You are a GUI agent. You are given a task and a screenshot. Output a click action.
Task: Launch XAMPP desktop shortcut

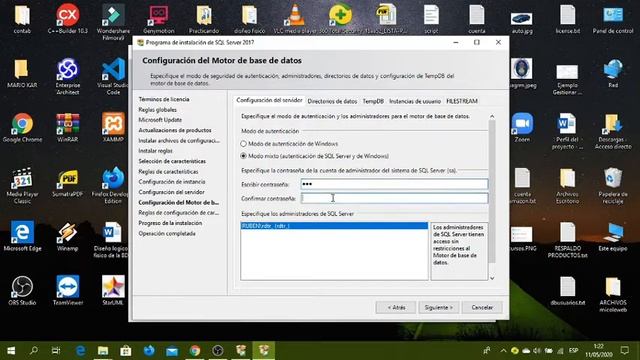coord(113,127)
